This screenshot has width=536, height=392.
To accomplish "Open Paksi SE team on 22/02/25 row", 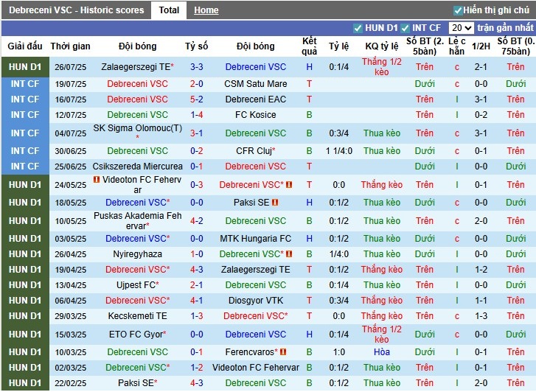I will tap(136, 383).
